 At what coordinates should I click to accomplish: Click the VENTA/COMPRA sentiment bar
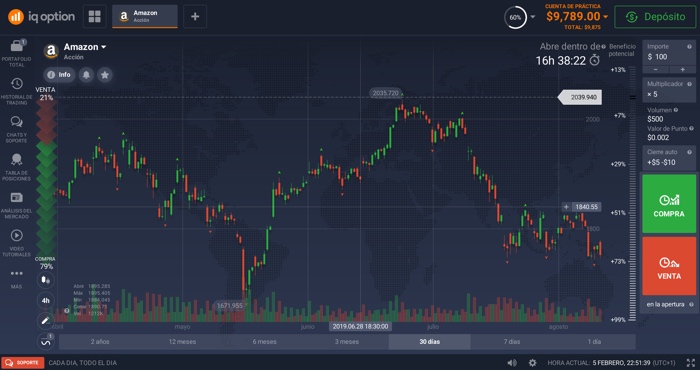[x=46, y=179]
